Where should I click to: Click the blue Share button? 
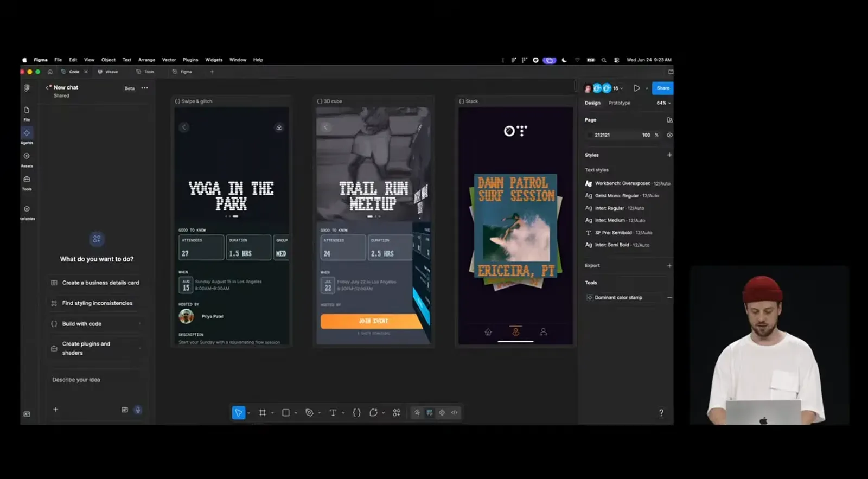click(x=662, y=88)
